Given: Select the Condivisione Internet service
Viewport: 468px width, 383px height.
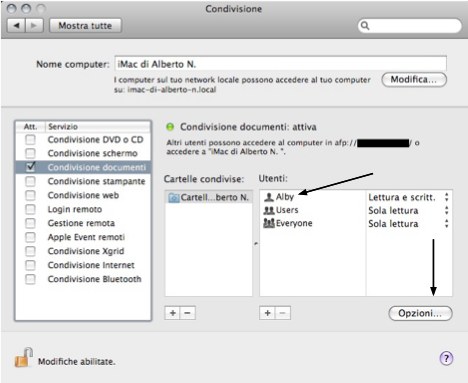Looking at the screenshot, I should pyautogui.click(x=91, y=265).
